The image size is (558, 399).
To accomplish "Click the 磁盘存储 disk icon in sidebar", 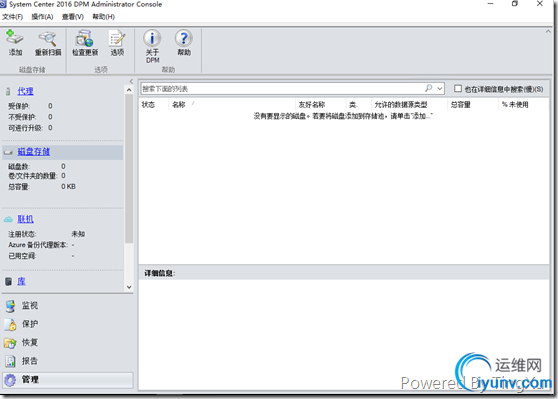I will pyautogui.click(x=8, y=152).
